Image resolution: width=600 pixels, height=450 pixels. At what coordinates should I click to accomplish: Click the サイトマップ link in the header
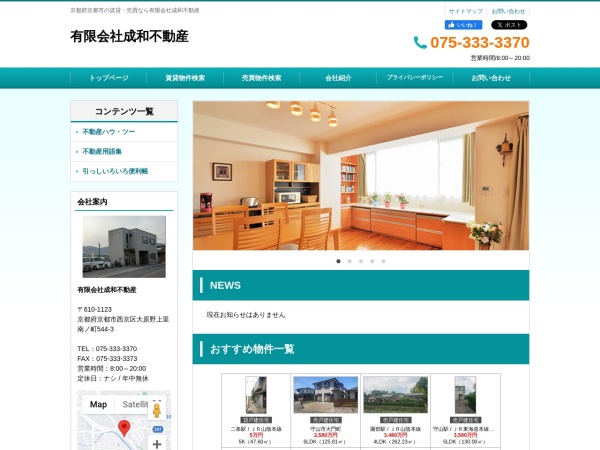[x=466, y=11]
